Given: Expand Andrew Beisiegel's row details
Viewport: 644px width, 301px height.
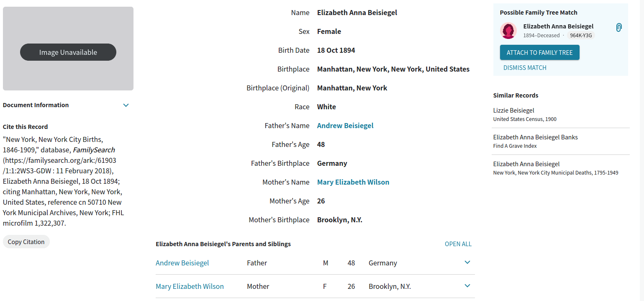Looking at the screenshot, I should point(467,262).
